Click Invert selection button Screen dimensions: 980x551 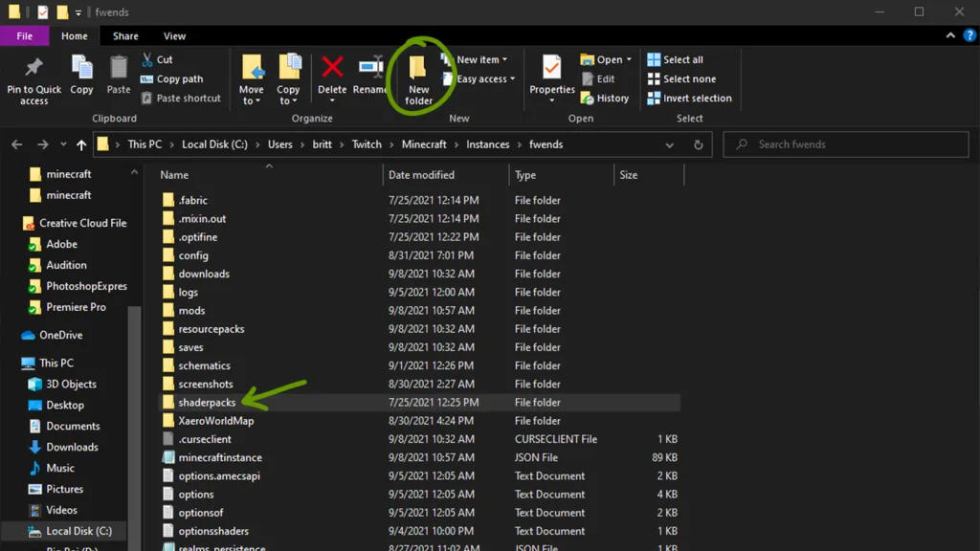[x=689, y=98]
